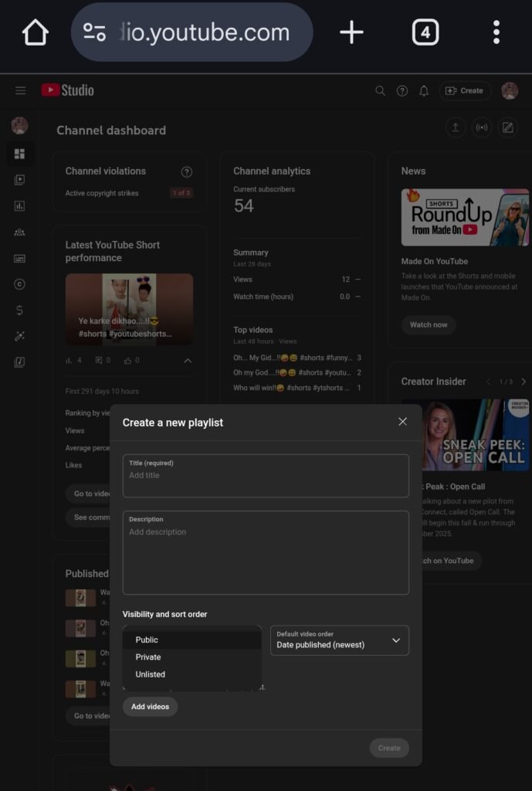The image size is (532, 791).
Task: Click the Create button in playlist dialog
Action: point(389,748)
